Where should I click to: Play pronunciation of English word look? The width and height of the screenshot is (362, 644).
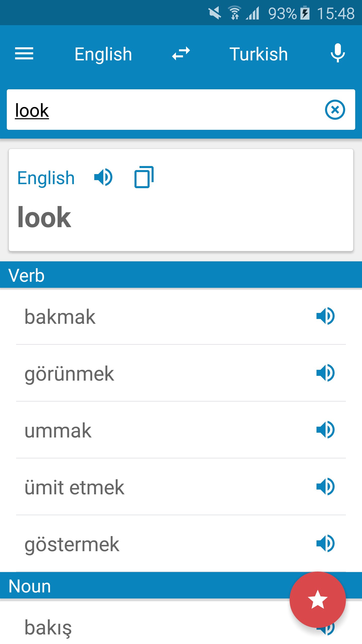tap(103, 177)
